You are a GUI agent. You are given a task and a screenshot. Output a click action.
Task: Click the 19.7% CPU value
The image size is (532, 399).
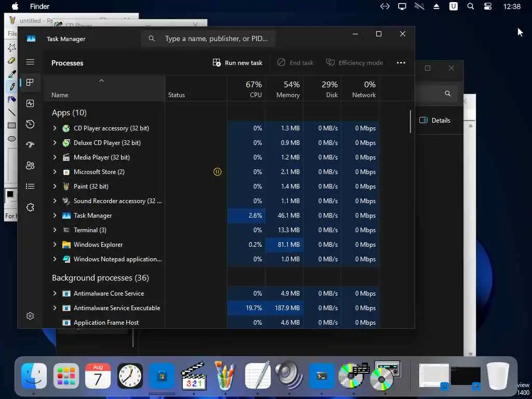tap(254, 308)
